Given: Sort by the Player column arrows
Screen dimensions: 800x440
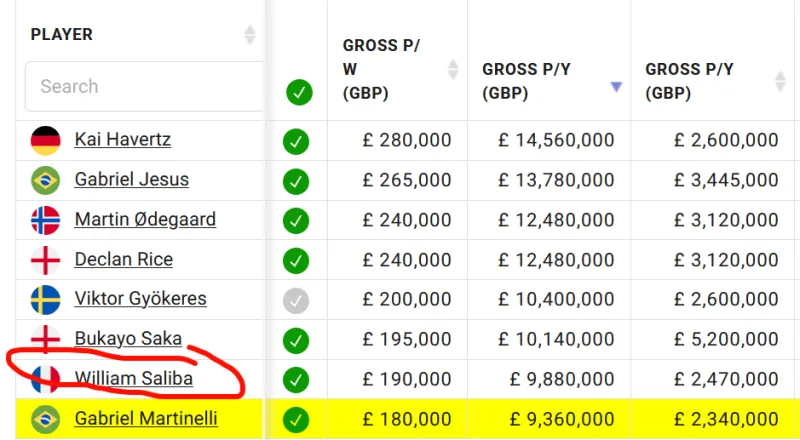Looking at the screenshot, I should click(249, 35).
